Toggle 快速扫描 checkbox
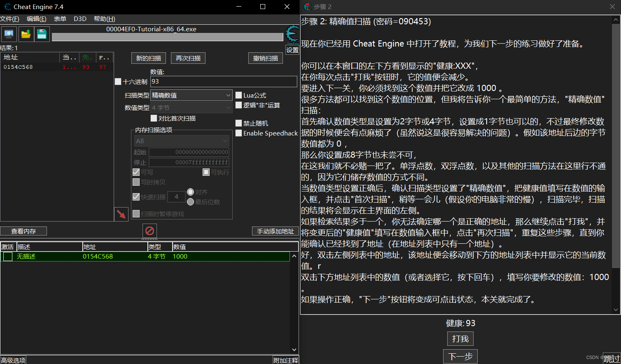The image size is (621, 364). click(136, 197)
